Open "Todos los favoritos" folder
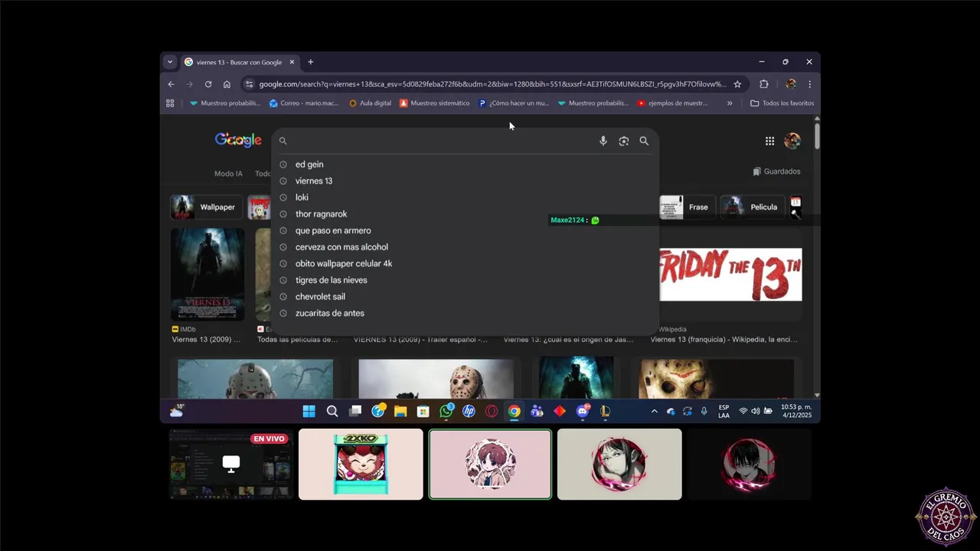Image resolution: width=980 pixels, height=551 pixels. click(x=782, y=103)
